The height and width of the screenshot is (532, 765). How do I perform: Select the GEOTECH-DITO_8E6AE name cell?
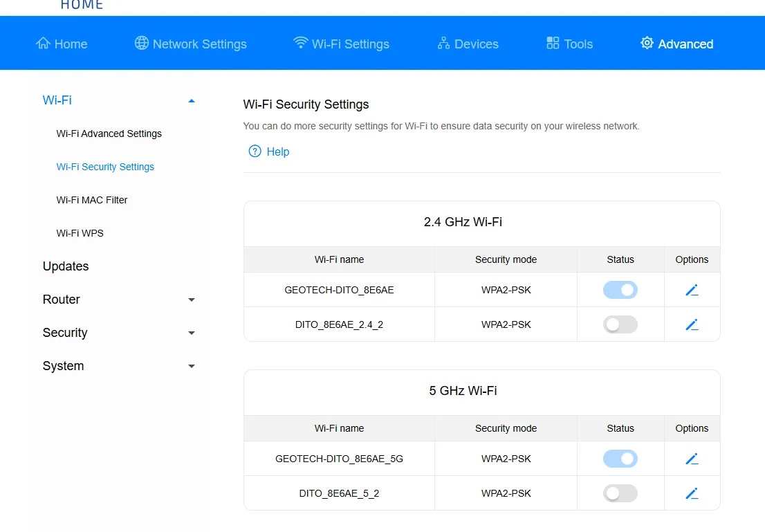[339, 290]
